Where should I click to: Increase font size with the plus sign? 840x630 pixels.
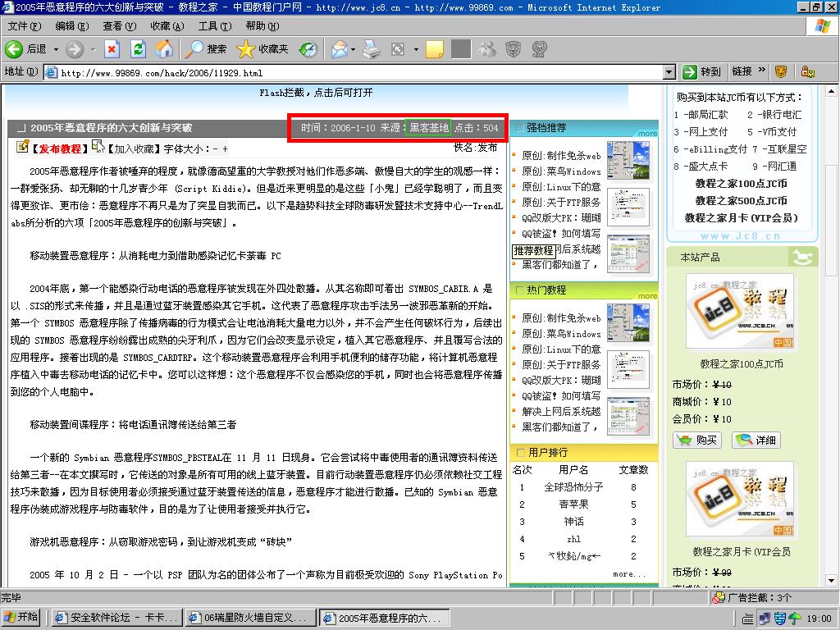[225, 149]
